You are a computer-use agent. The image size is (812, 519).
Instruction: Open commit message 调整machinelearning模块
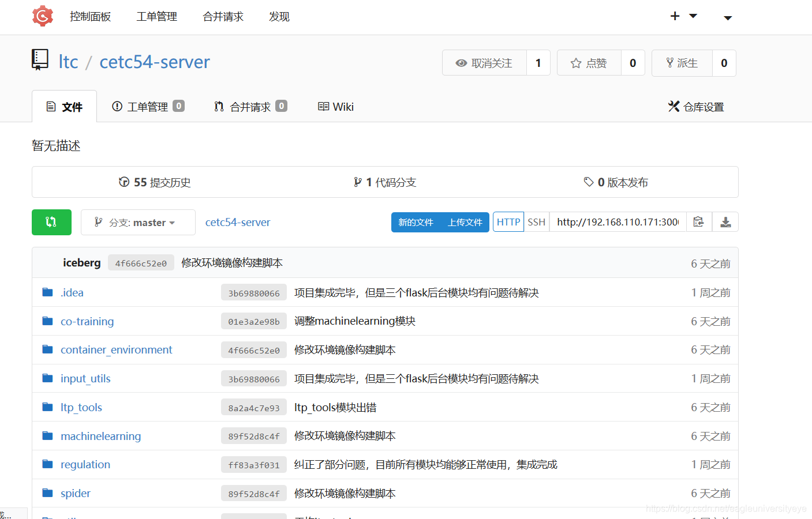(x=355, y=321)
